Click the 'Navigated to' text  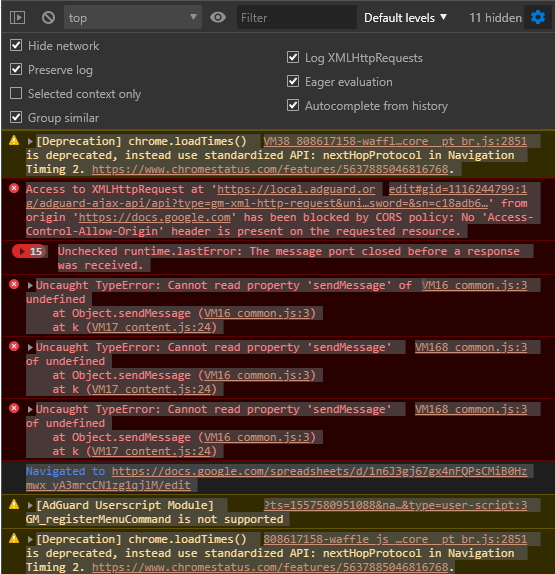click(x=65, y=471)
